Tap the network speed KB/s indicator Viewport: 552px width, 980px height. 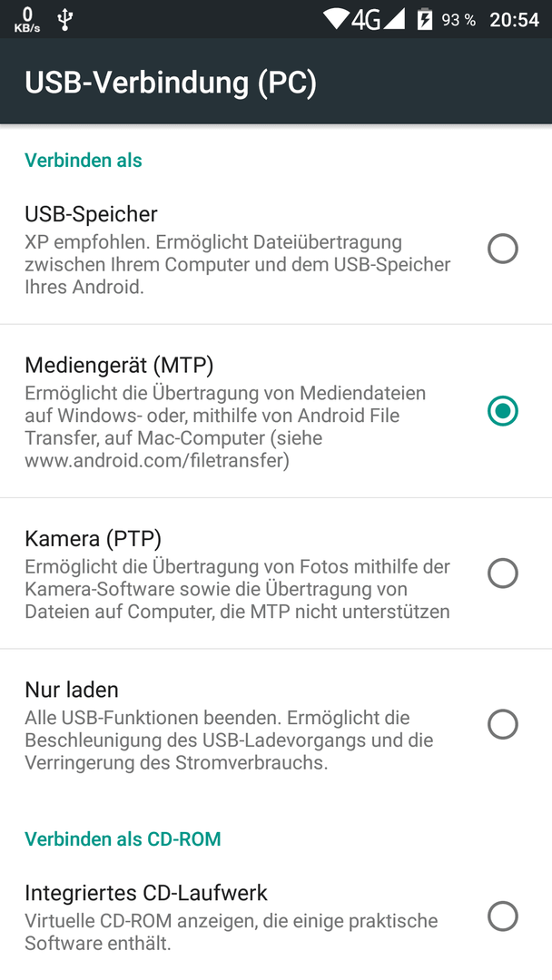[27, 19]
